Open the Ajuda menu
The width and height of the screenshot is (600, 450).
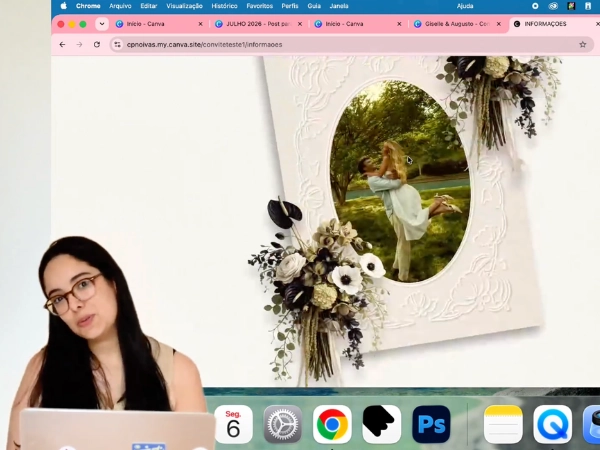(465, 6)
